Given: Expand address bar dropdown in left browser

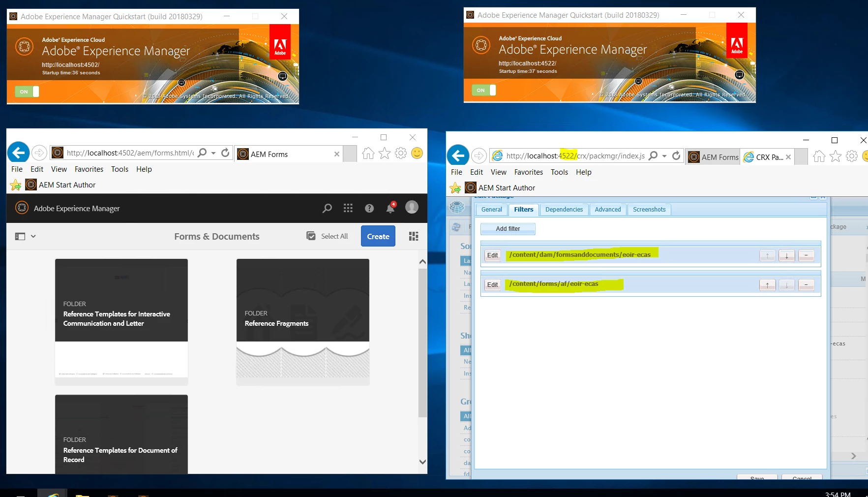Looking at the screenshot, I should pyautogui.click(x=213, y=153).
